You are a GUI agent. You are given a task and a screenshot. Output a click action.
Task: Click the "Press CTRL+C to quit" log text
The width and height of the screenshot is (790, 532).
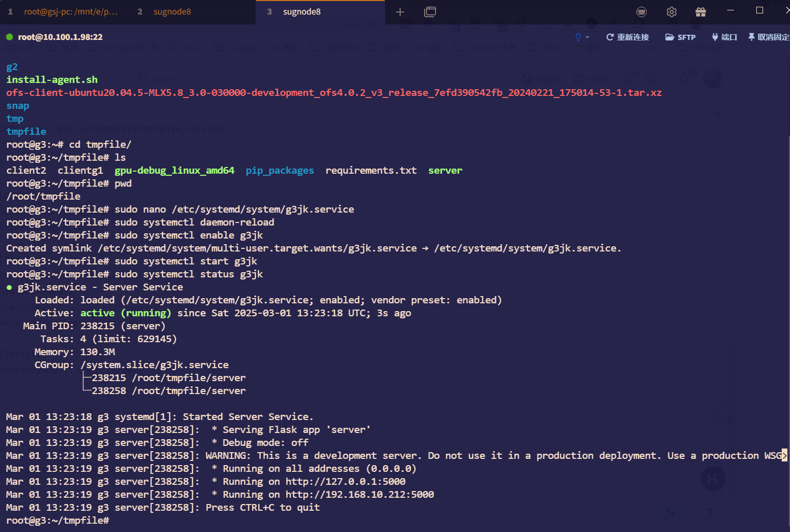click(262, 507)
